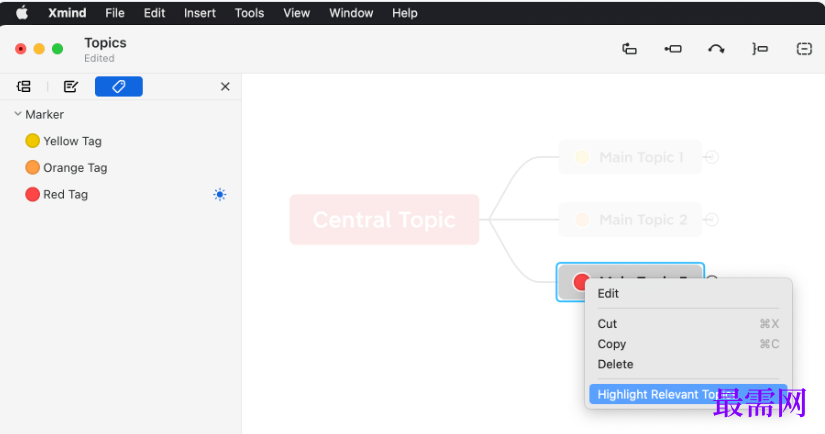The image size is (825, 434).
Task: Click the Relationship arrow toolbar icon
Action: (716, 48)
